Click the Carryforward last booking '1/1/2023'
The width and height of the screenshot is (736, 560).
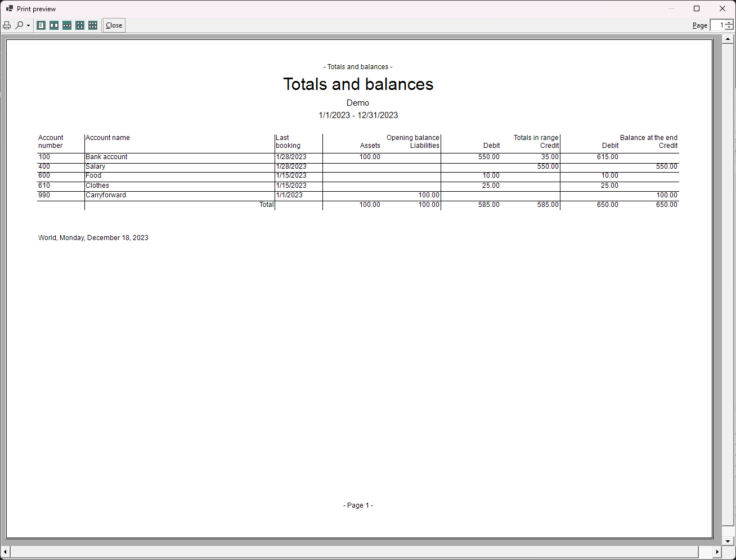pos(289,195)
